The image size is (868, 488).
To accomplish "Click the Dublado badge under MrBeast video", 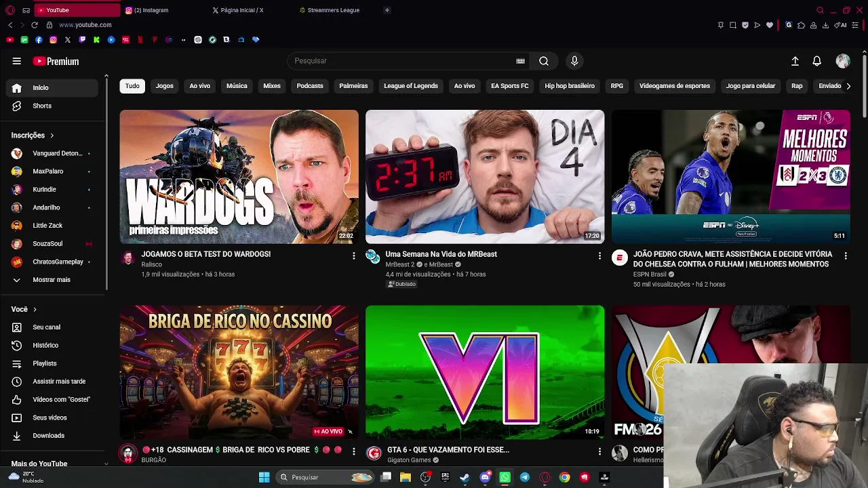I will tap(402, 284).
